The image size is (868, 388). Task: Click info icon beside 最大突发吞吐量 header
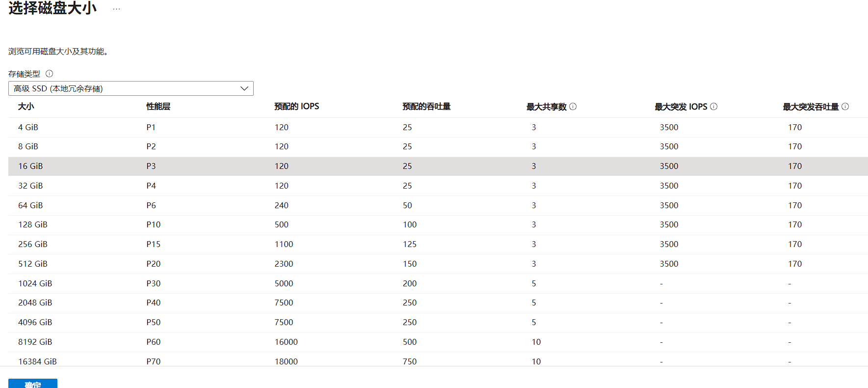click(x=845, y=107)
